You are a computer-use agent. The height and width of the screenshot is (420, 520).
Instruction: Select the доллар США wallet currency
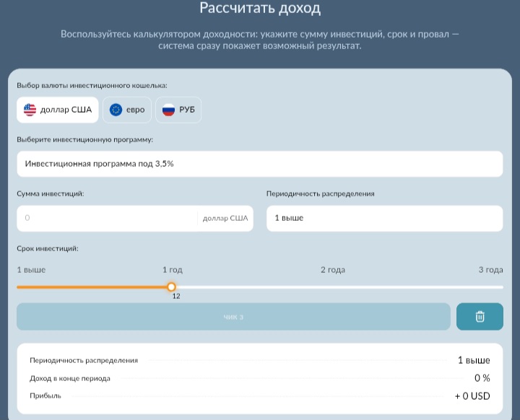click(58, 110)
